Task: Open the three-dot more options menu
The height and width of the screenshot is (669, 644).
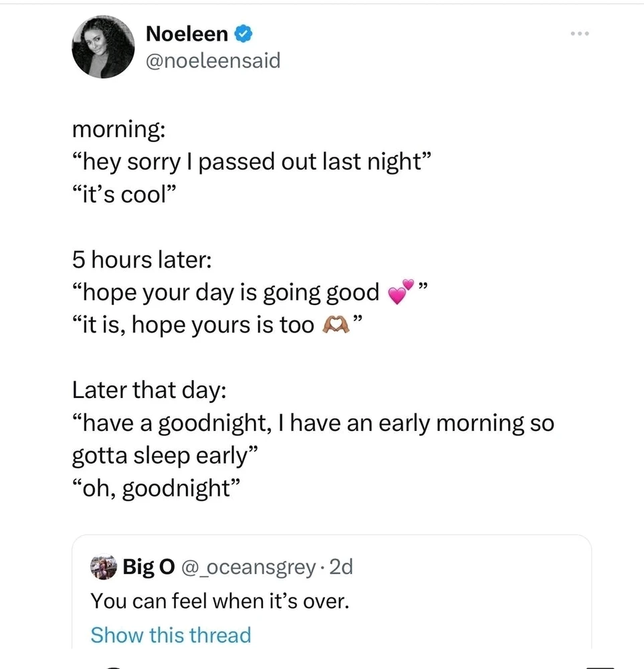Action: [x=580, y=33]
